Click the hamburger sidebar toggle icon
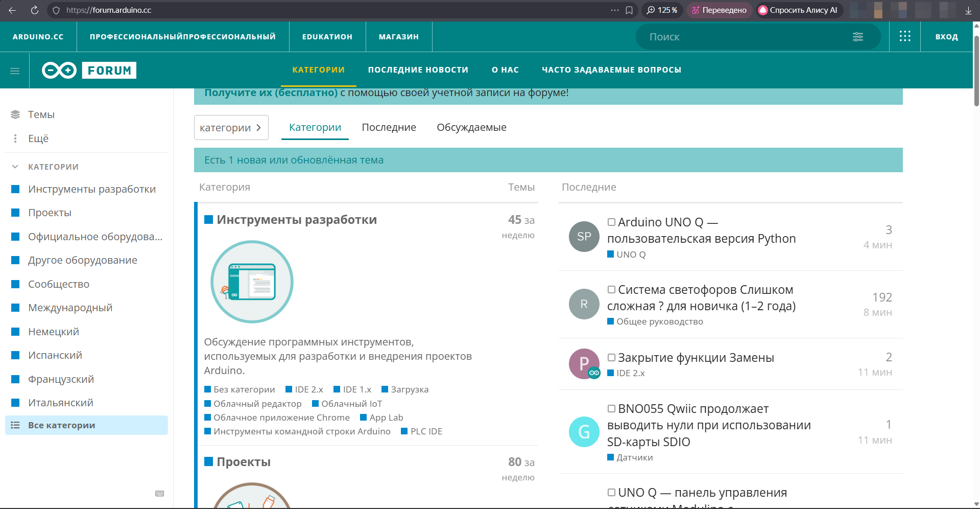 click(x=15, y=71)
